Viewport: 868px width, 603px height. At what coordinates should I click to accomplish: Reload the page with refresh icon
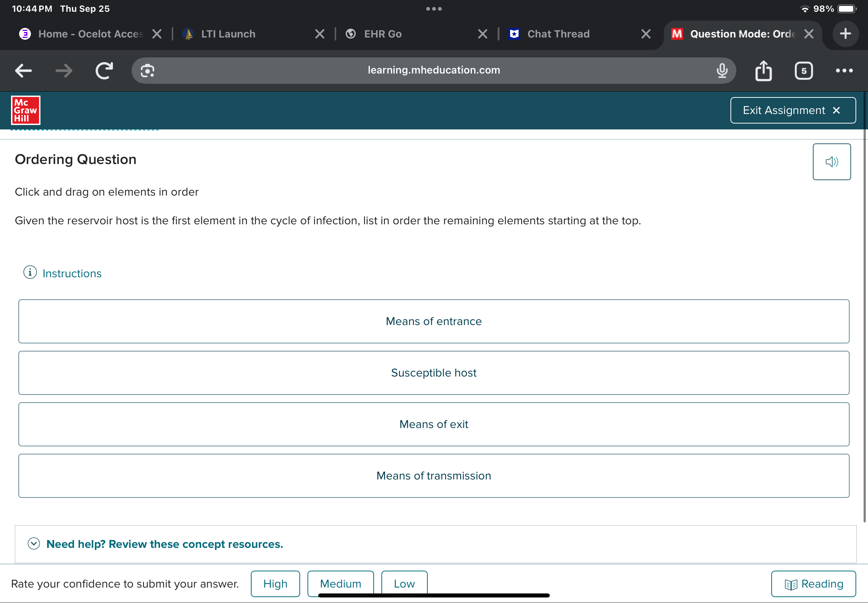[104, 71]
